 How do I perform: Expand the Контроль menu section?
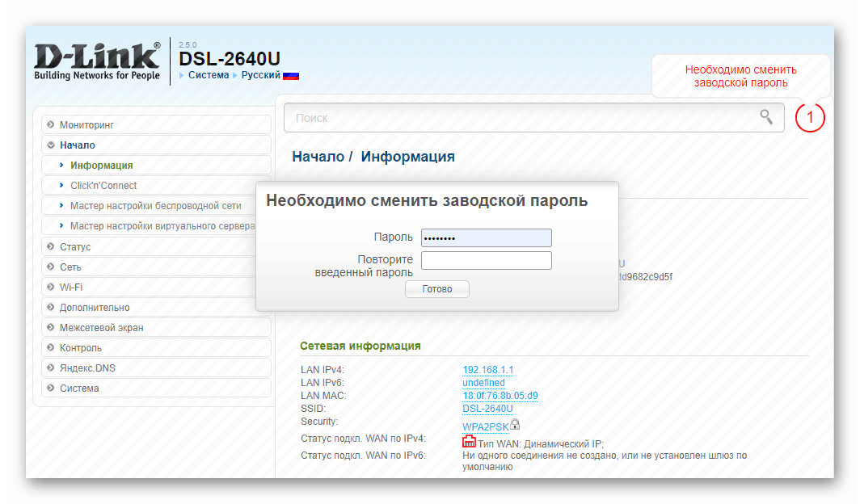(156, 348)
